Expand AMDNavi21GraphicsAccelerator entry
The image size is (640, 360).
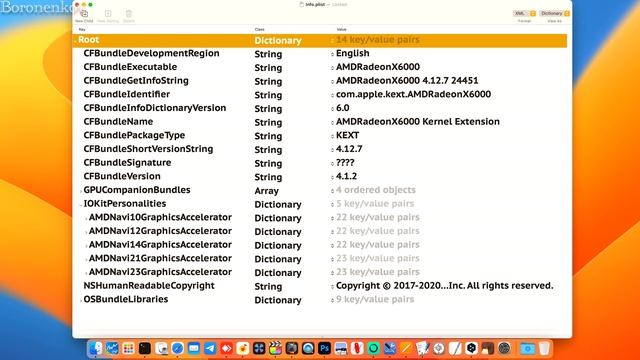[86, 259]
